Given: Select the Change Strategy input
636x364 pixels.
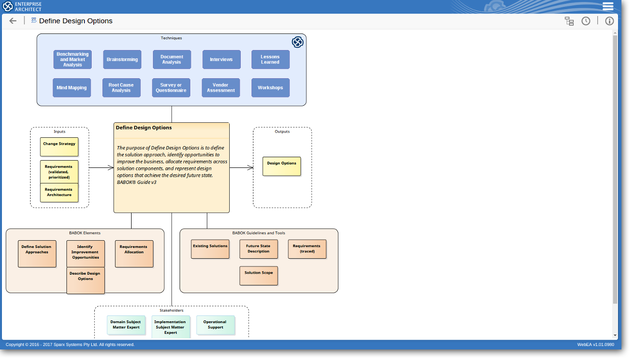Looking at the screenshot, I should point(59,147).
